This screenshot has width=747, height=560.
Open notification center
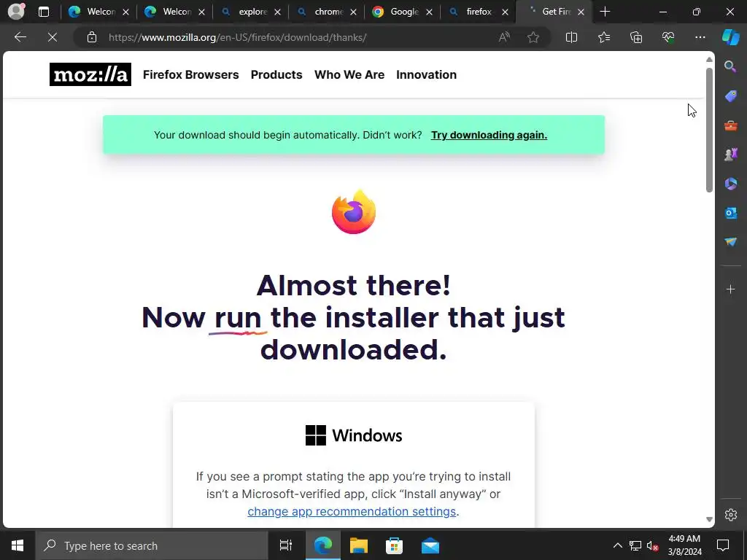[x=723, y=545]
